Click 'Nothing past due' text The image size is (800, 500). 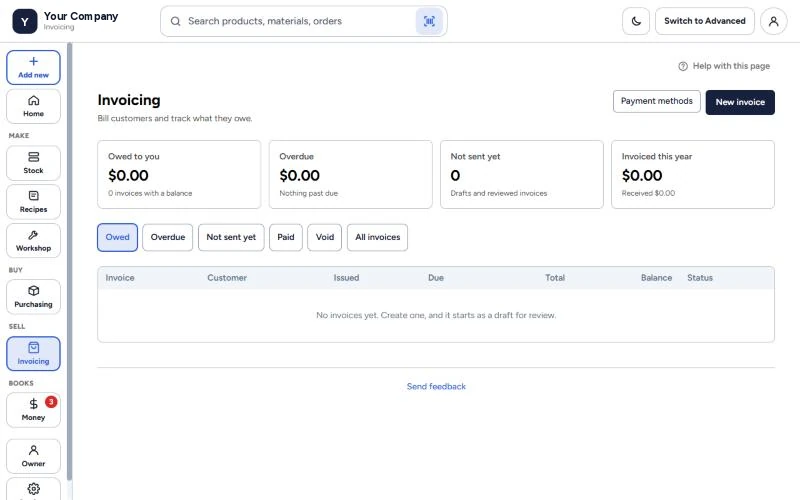309,193
